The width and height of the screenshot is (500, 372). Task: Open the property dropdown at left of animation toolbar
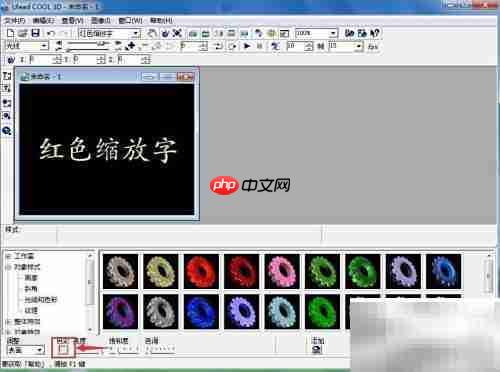tap(27, 46)
